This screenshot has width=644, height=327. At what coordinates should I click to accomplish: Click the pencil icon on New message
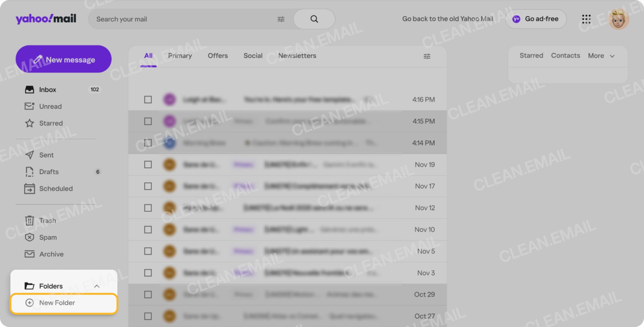coord(38,59)
